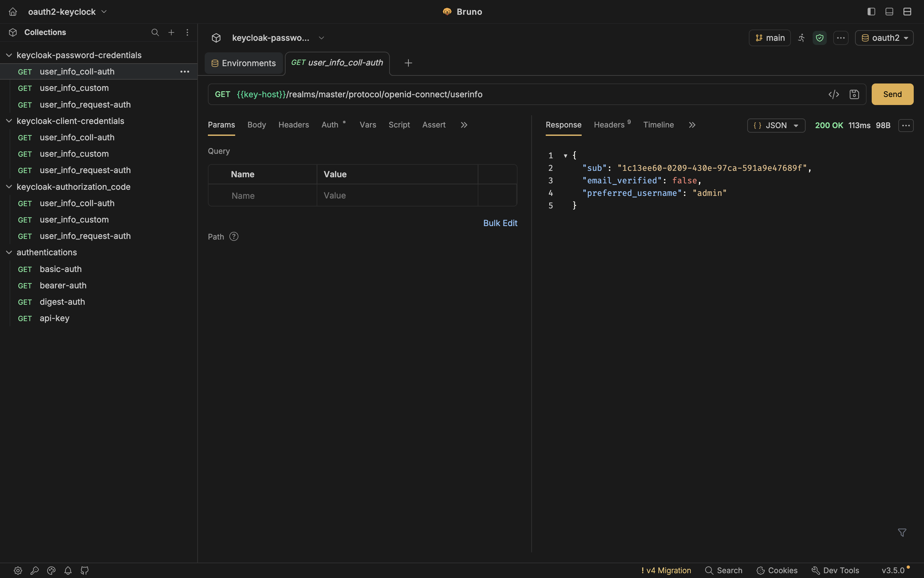Open Assert tab
Viewport: 924px width, 578px height.
[x=434, y=125]
